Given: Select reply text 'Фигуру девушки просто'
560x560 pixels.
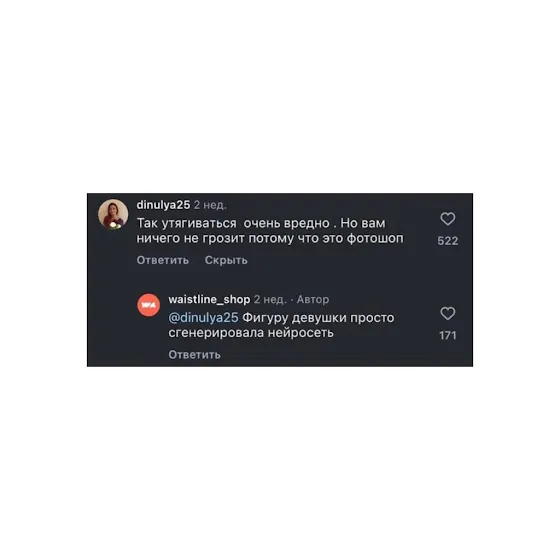Looking at the screenshot, I should [x=319, y=318].
